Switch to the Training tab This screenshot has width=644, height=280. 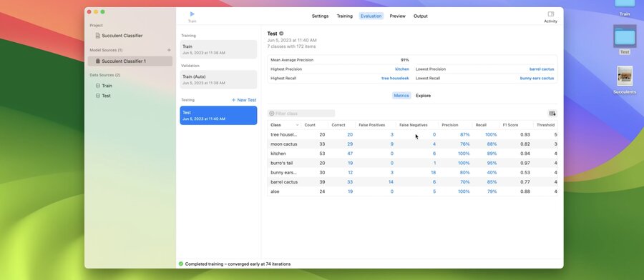345,16
